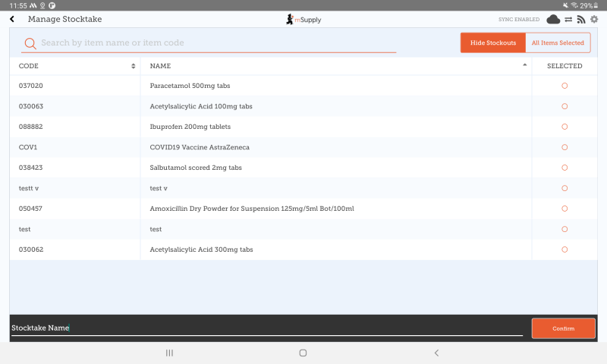Screen dimensions: 607x364
Task: Toggle All Items Selected
Action: point(558,43)
